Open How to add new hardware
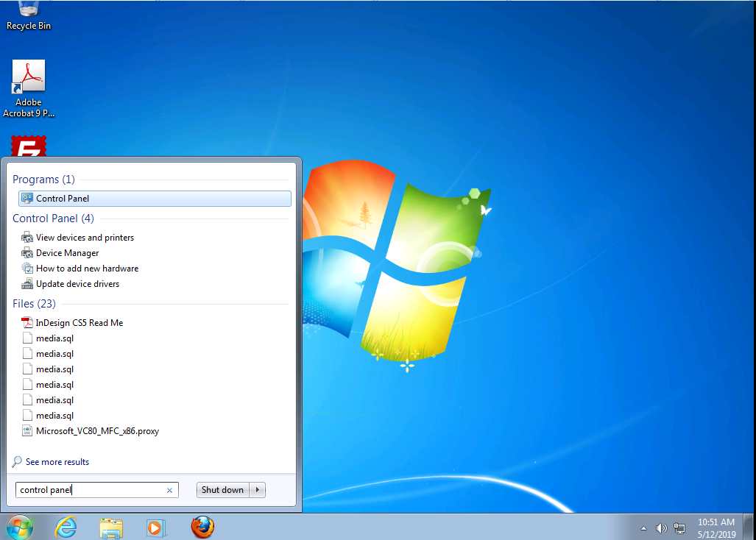Viewport: 756px width, 540px height. (x=87, y=269)
